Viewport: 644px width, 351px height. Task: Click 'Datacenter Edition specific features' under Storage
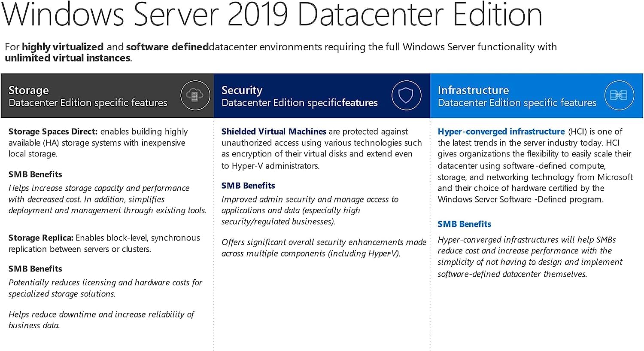click(x=88, y=103)
